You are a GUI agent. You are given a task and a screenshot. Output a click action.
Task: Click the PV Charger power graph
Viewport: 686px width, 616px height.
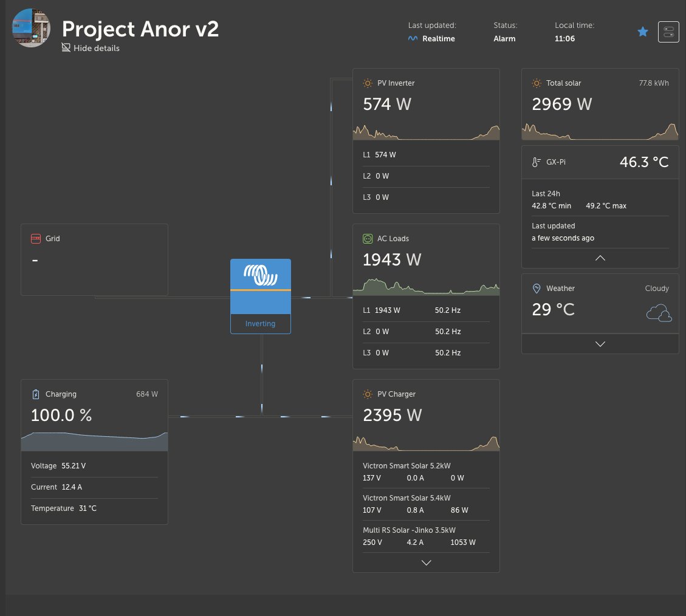pyautogui.click(x=426, y=443)
